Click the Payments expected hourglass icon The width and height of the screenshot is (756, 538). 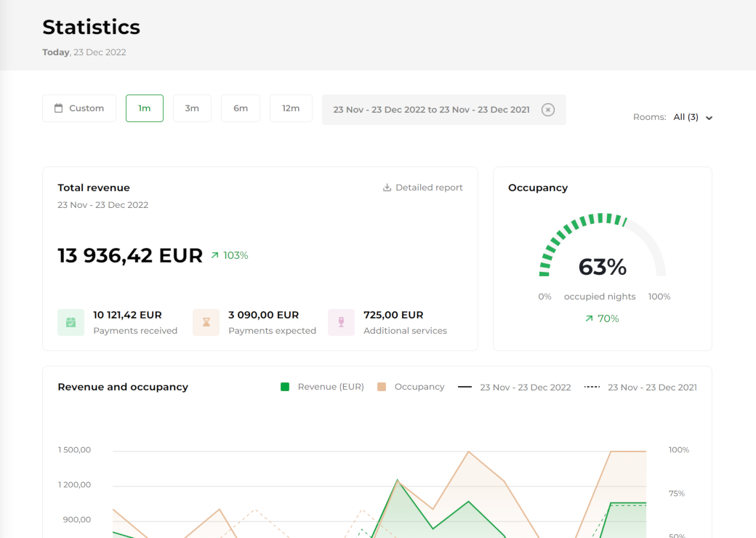206,323
